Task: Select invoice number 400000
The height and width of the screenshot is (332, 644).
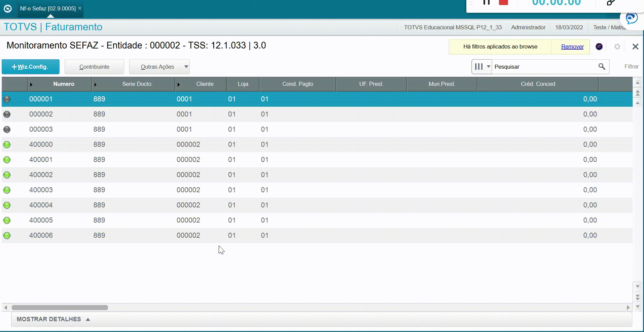Action: click(x=41, y=144)
